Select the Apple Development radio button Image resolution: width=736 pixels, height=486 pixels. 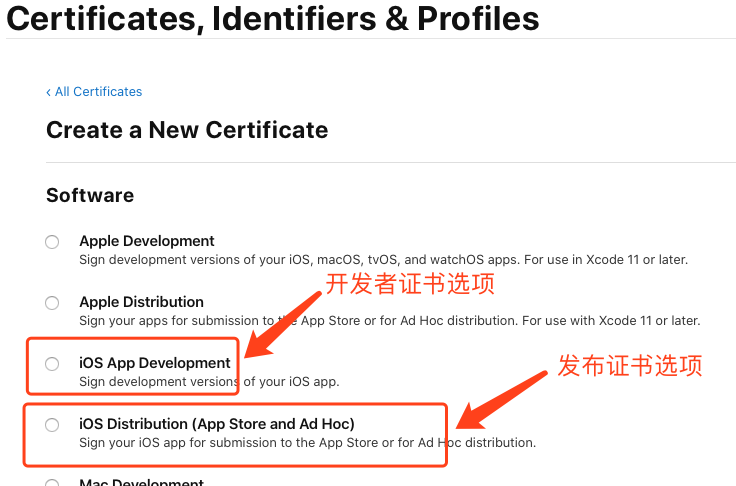coord(52,242)
